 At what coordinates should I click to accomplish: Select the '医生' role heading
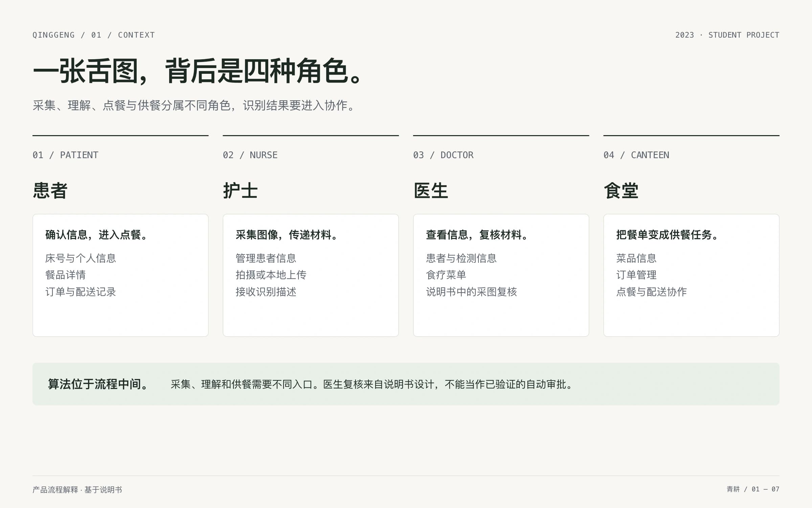pos(431,190)
